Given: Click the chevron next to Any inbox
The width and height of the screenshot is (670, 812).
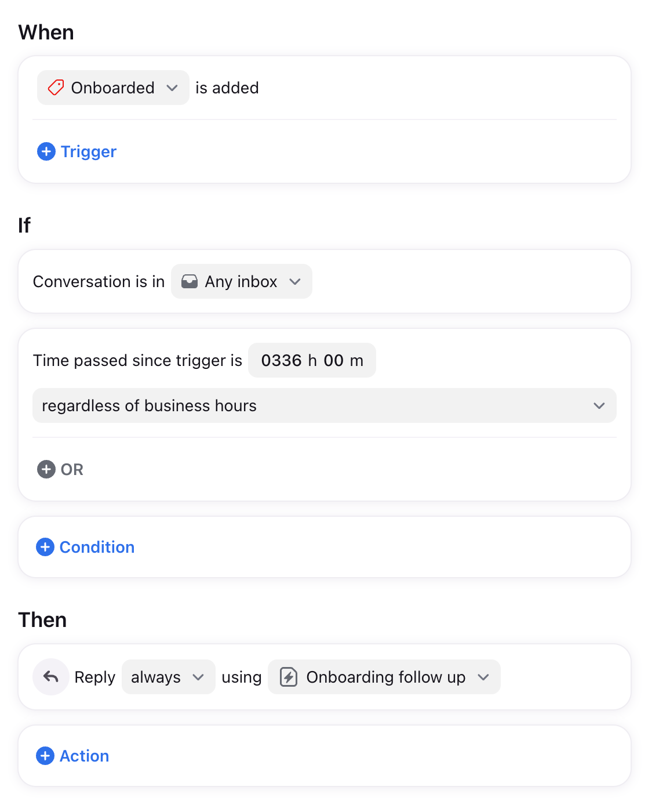Looking at the screenshot, I should [x=295, y=282].
